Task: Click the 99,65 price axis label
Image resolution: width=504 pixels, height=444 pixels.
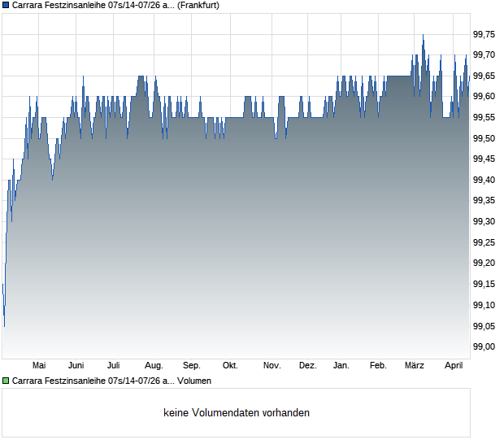Action: click(484, 76)
